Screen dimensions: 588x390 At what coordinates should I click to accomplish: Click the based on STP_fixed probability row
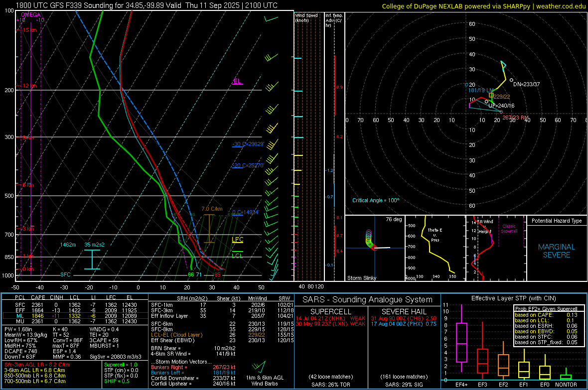(546, 342)
